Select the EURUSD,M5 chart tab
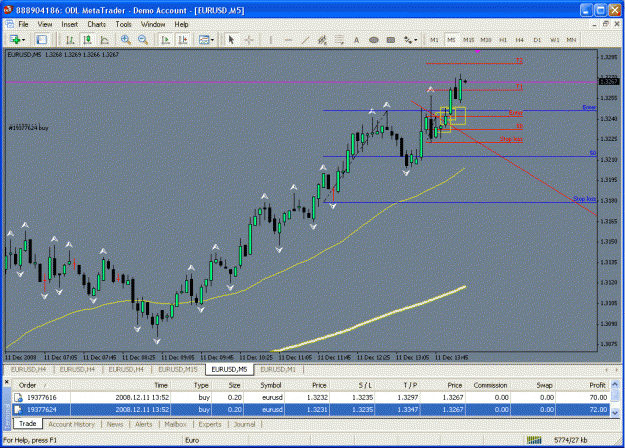625x448 pixels. coord(229,369)
